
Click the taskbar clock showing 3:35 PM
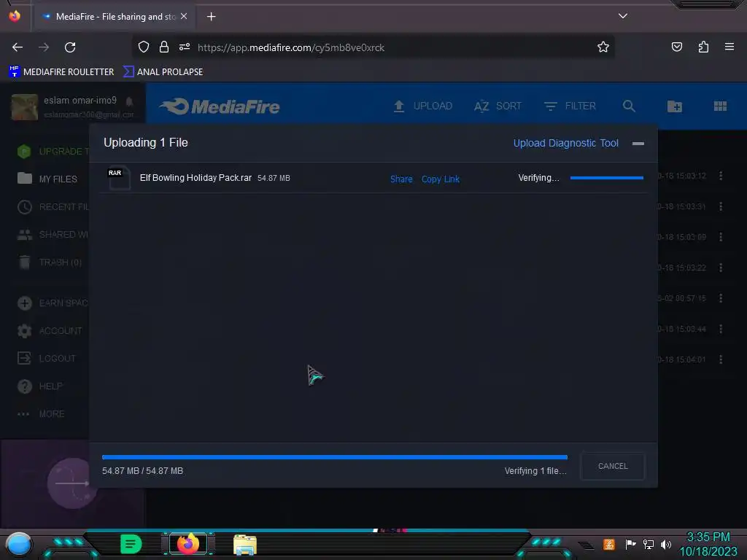click(x=708, y=544)
